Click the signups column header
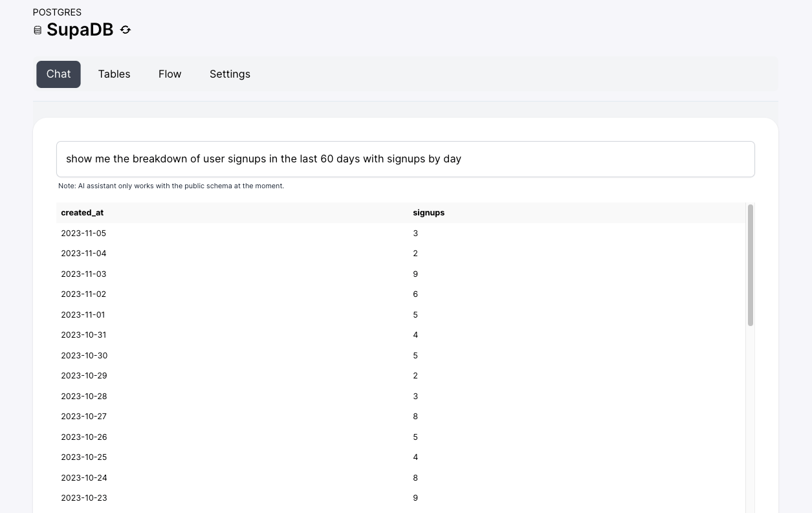Viewport: 812px width, 513px height. coord(428,213)
